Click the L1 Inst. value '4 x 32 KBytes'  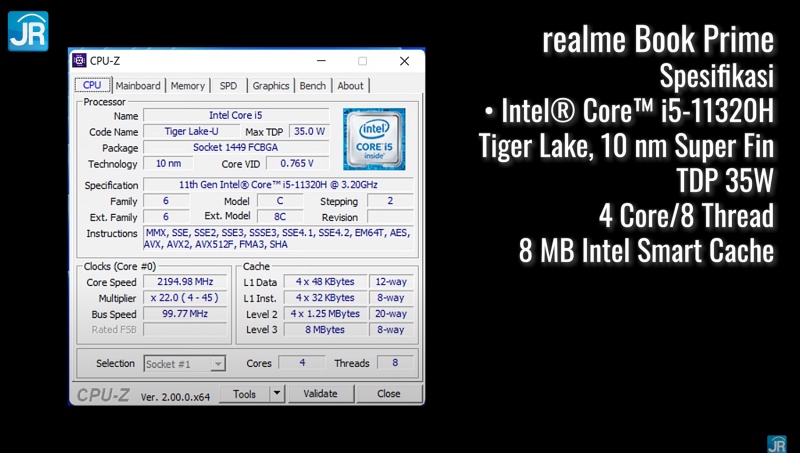point(326,297)
